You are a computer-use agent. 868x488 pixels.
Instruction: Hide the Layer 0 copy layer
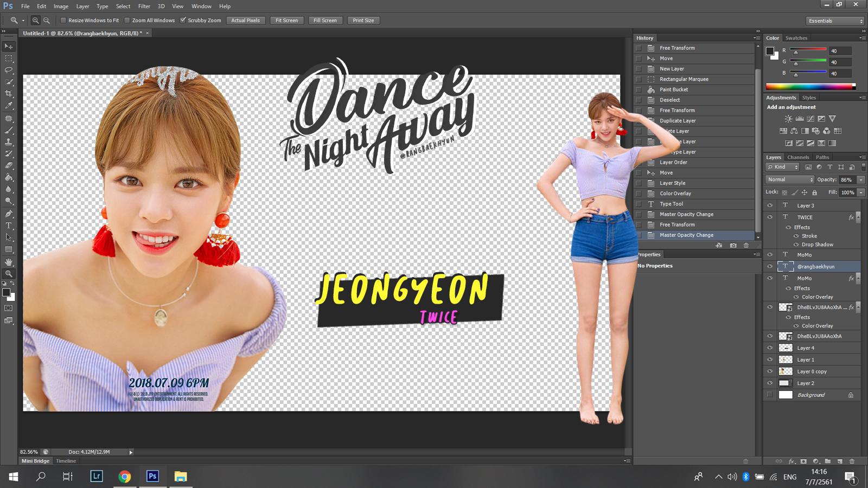(x=769, y=371)
